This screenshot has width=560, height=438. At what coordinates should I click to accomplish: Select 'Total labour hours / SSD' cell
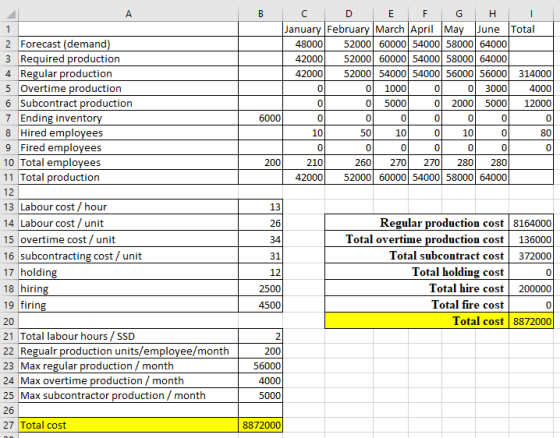pyautogui.click(x=129, y=336)
